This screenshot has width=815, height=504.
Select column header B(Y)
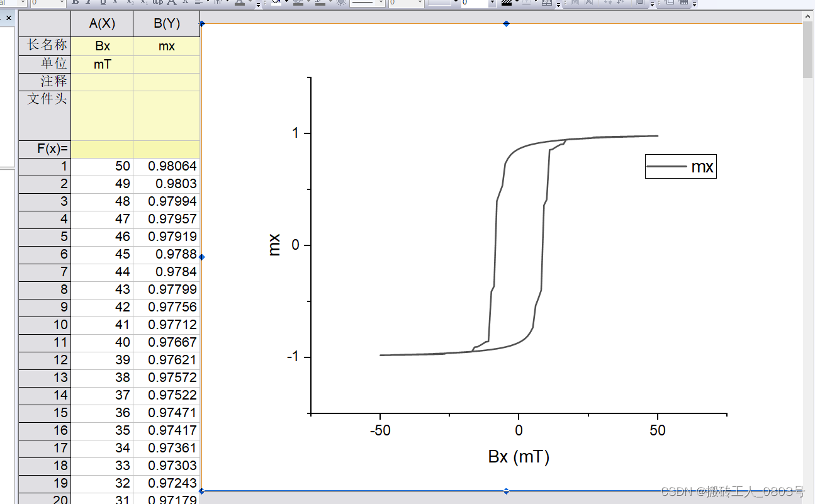pos(167,24)
